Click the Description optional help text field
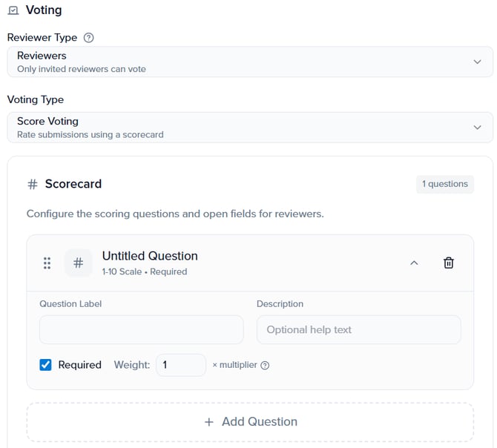Image resolution: width=497 pixels, height=448 pixels. [x=358, y=329]
